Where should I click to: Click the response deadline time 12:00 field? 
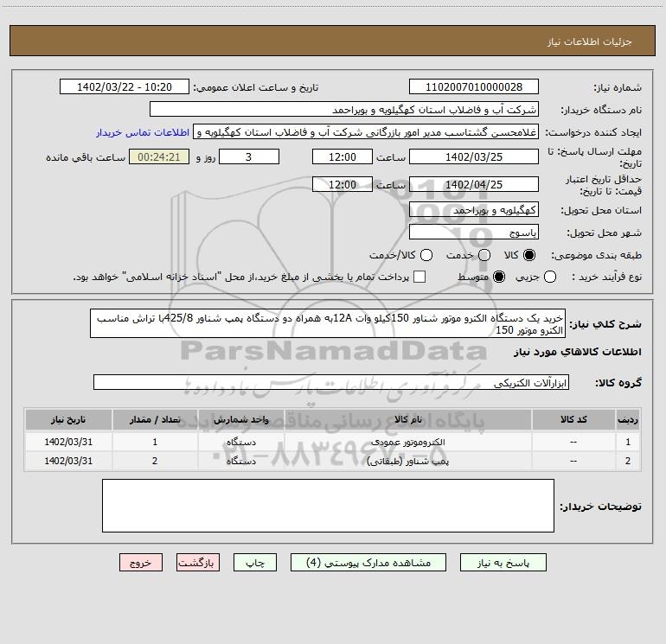343,156
